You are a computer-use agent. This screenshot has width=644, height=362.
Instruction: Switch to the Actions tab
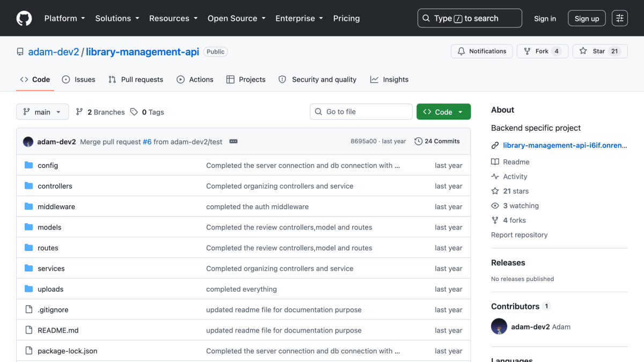195,79
